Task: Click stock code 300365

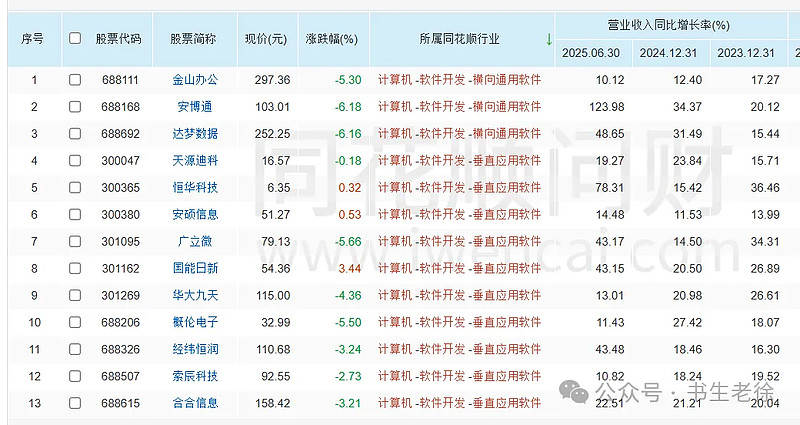Action: pyautogui.click(x=120, y=188)
